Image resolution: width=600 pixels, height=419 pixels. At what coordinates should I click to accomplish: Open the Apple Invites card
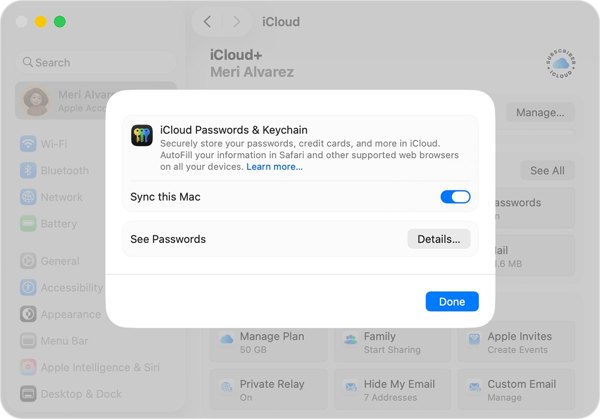coord(516,342)
